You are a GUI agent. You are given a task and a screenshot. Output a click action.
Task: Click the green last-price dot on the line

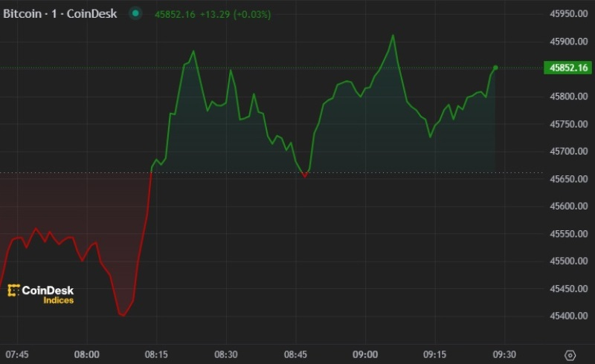click(495, 68)
